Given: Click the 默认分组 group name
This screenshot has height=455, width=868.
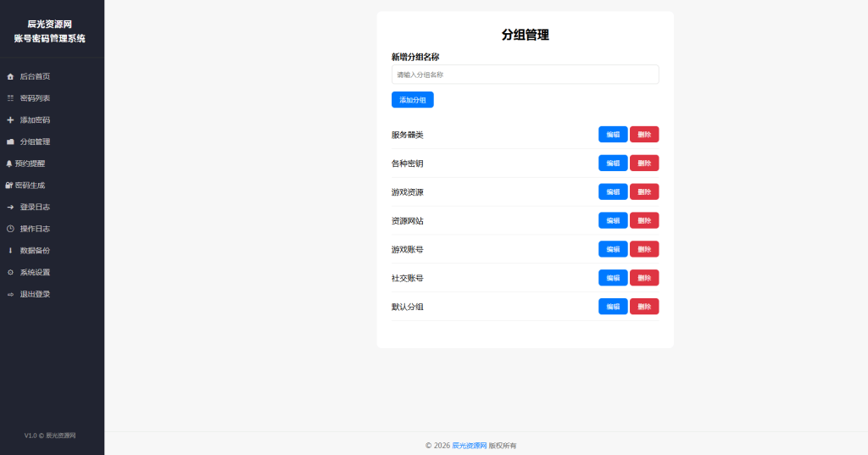Looking at the screenshot, I should (408, 308).
